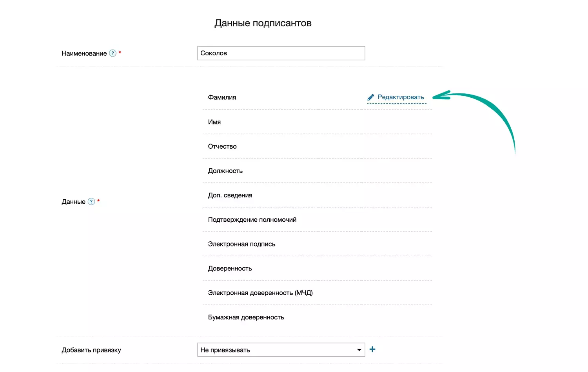Select the Должность row

[x=225, y=171]
